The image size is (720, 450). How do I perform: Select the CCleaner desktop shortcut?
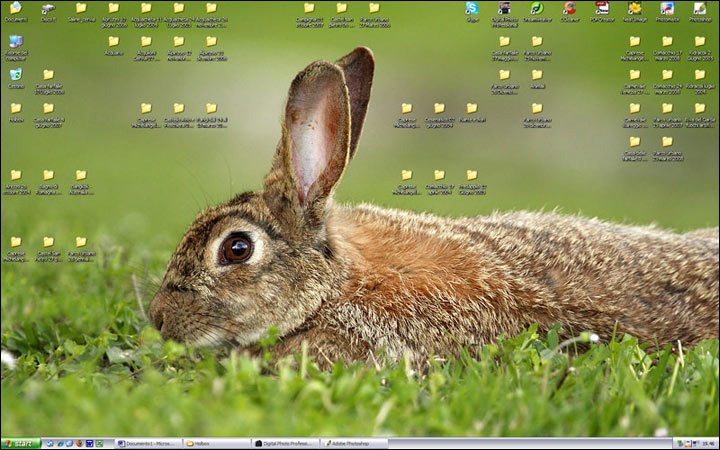569,12
